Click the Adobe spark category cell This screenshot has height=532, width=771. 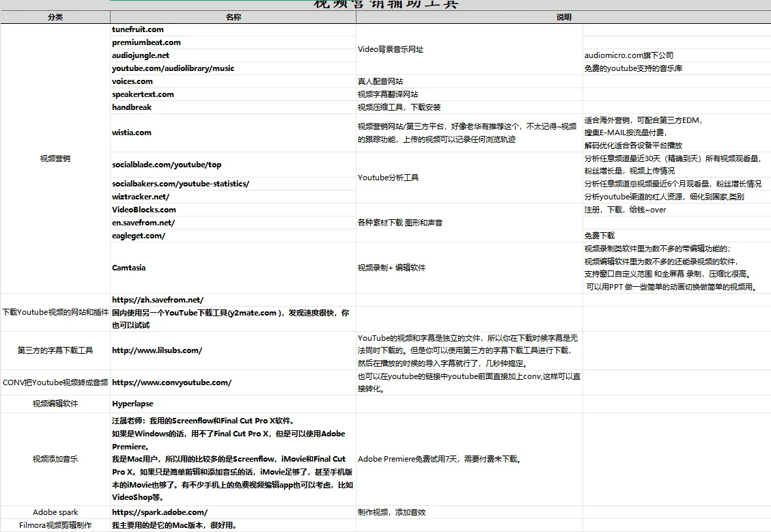(x=55, y=512)
